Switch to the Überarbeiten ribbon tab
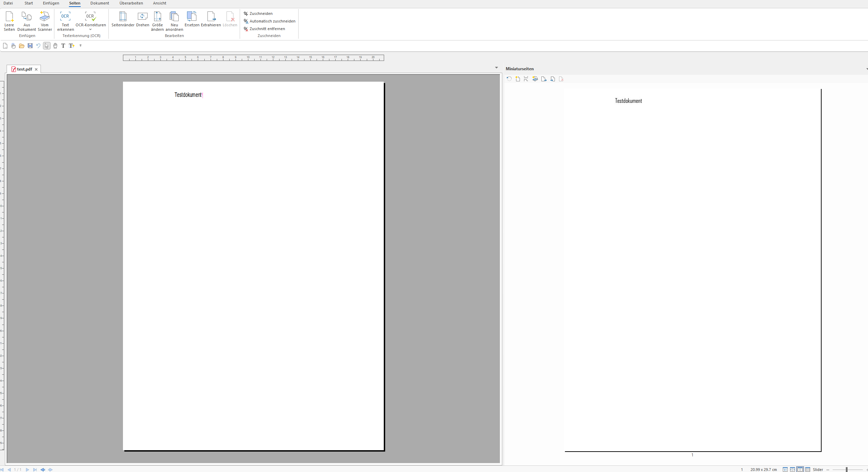 pos(131,3)
